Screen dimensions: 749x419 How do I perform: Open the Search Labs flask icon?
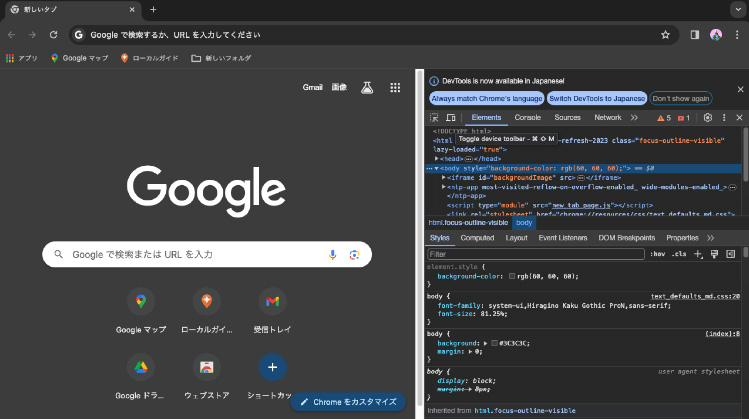367,87
